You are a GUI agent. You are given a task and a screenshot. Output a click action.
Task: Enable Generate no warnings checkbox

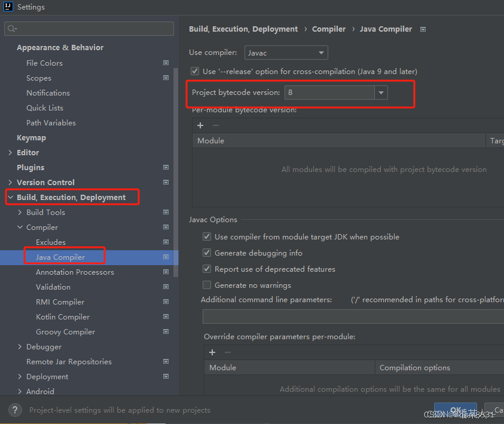tap(207, 285)
